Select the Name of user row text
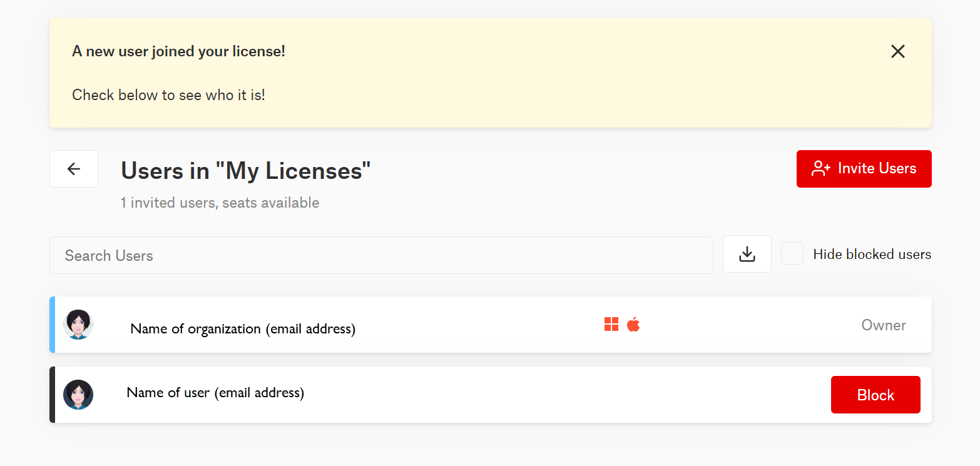 coord(215,393)
